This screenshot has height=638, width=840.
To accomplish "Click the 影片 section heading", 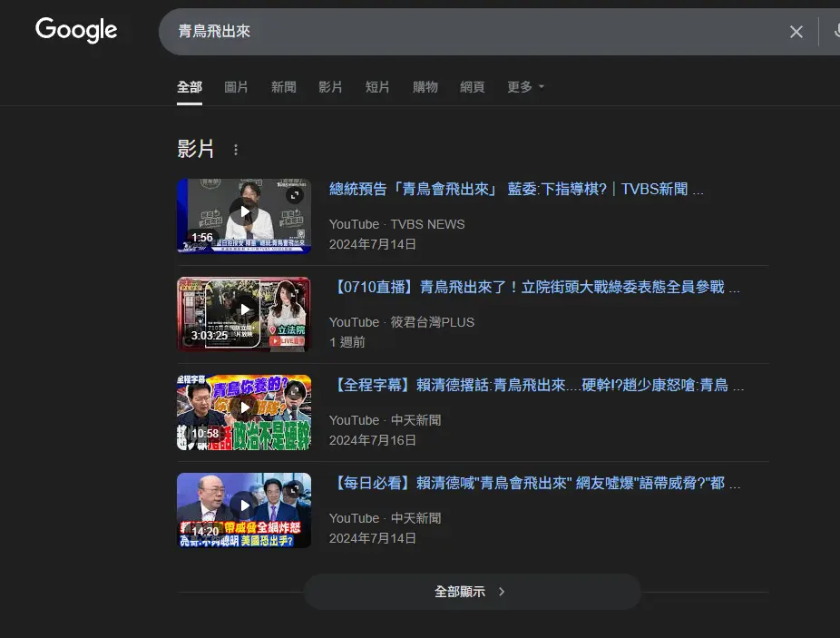I will [x=196, y=149].
